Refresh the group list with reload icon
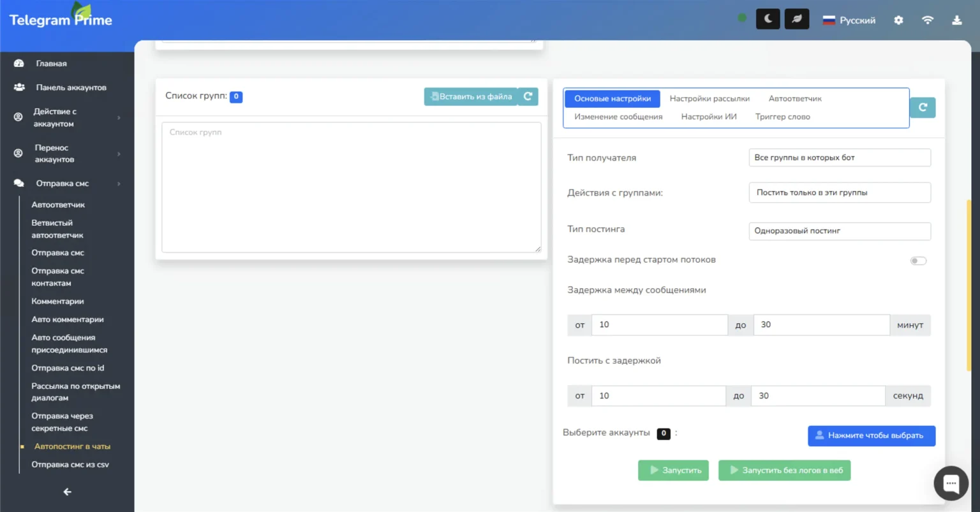 (x=528, y=96)
